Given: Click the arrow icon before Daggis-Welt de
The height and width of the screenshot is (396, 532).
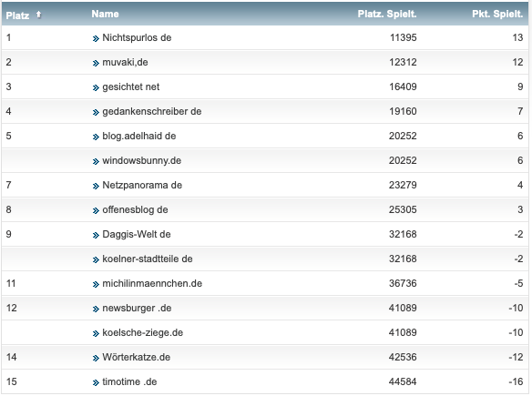Looking at the screenshot, I should click(96, 235).
